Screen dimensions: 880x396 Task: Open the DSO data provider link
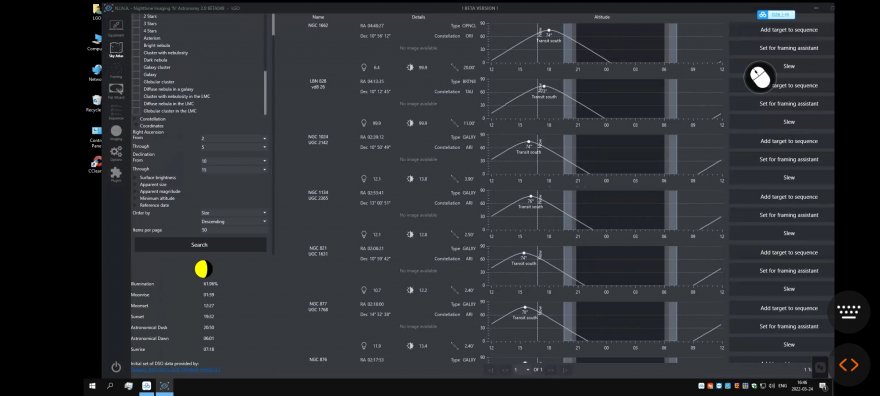point(176,370)
